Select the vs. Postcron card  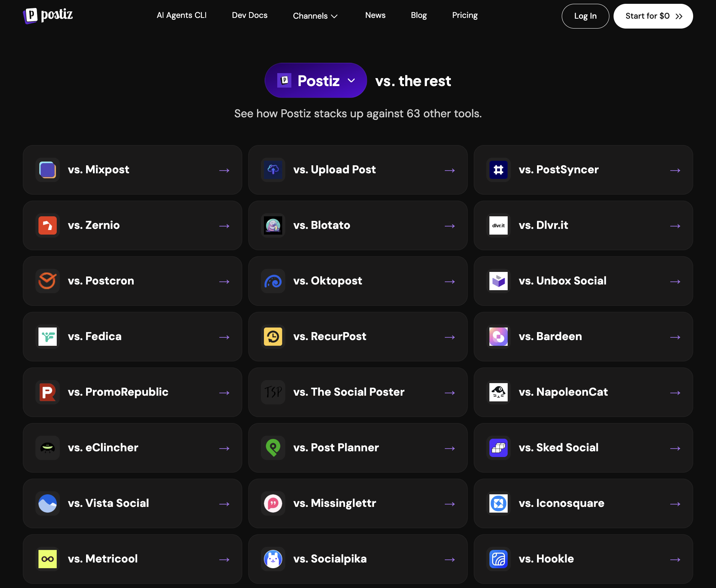(x=133, y=281)
